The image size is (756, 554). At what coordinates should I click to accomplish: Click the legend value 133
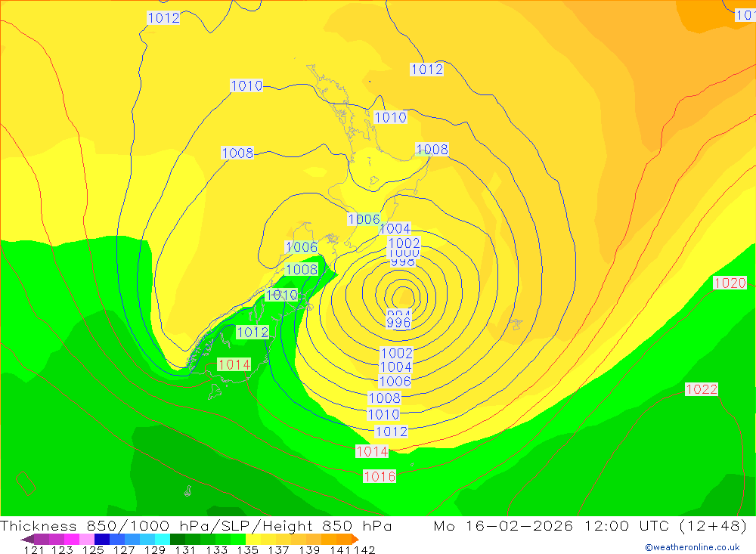[x=216, y=549]
